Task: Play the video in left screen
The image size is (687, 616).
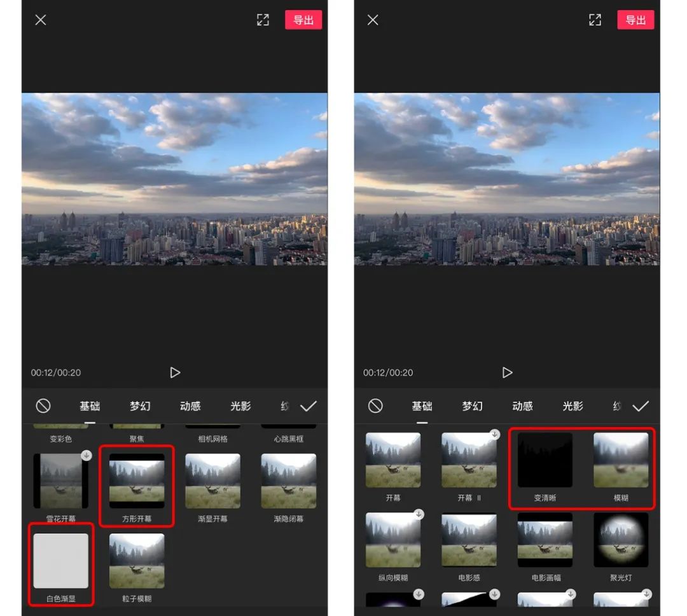Action: point(175,373)
